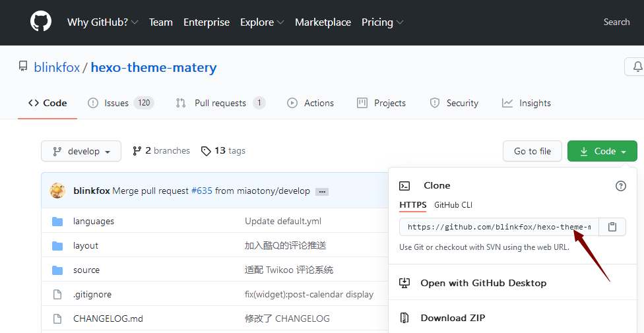This screenshot has width=644, height=333.
Task: Click the Open with GitHub Desktop icon
Action: [404, 283]
